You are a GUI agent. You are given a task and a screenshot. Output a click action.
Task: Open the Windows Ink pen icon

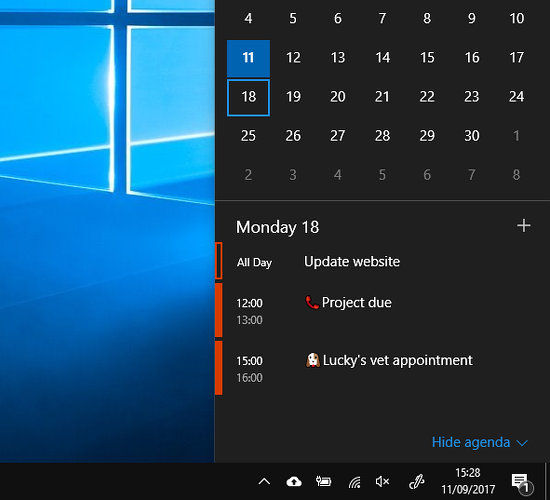[417, 482]
